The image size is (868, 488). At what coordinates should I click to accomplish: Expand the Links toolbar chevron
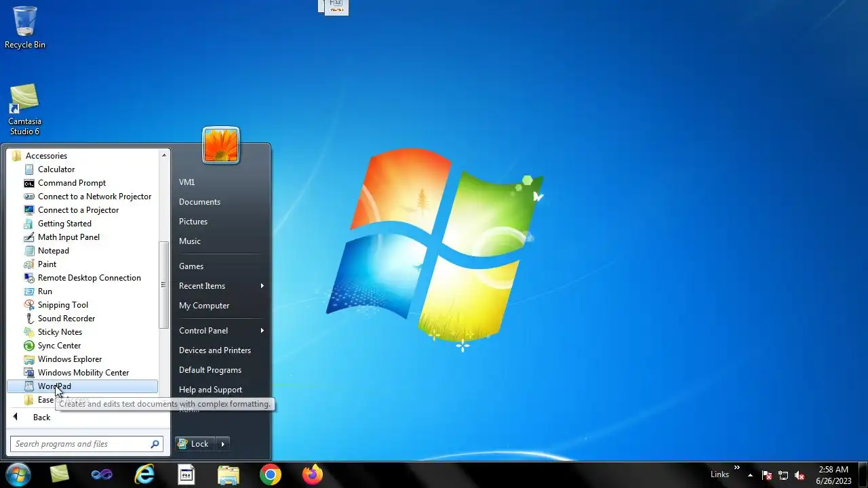pyautogui.click(x=737, y=468)
